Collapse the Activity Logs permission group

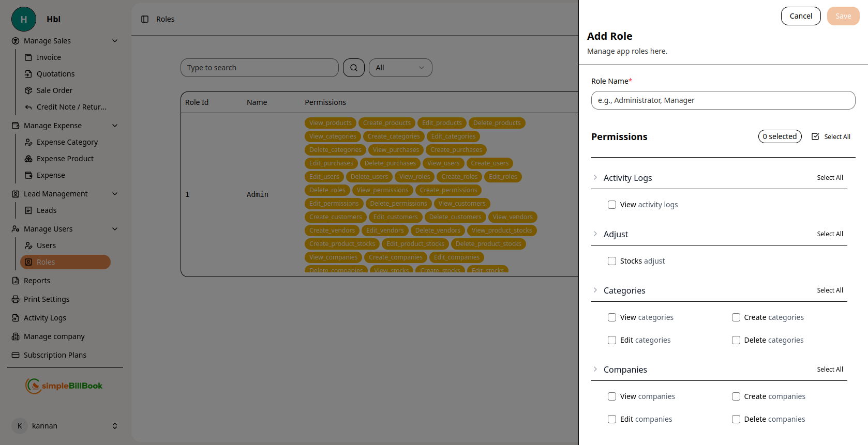tap(595, 177)
